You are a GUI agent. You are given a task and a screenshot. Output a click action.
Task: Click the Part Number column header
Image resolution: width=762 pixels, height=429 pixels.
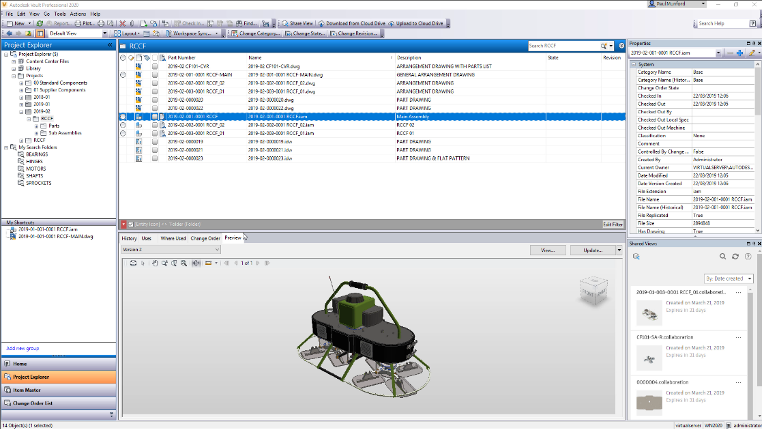point(181,58)
